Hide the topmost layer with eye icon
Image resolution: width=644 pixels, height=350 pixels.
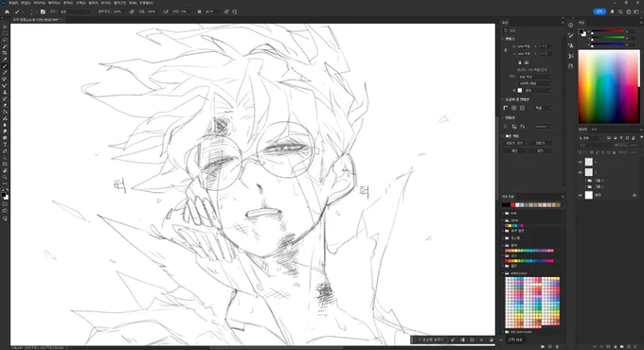tap(581, 162)
